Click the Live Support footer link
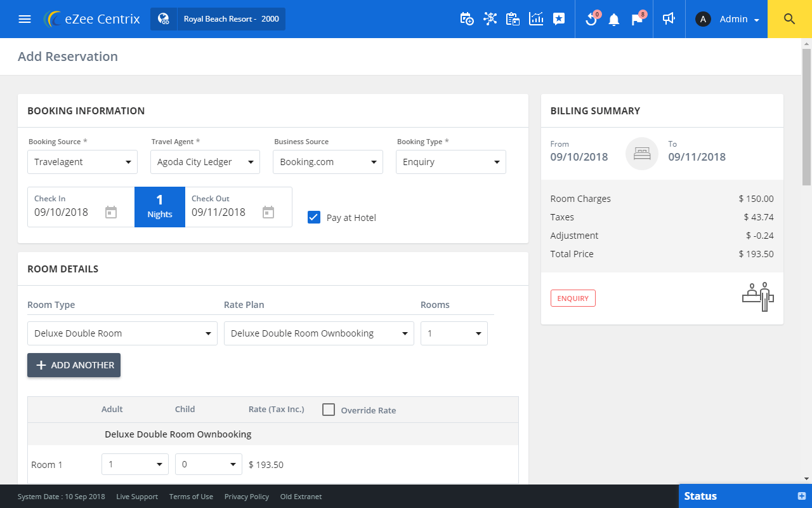 137,497
